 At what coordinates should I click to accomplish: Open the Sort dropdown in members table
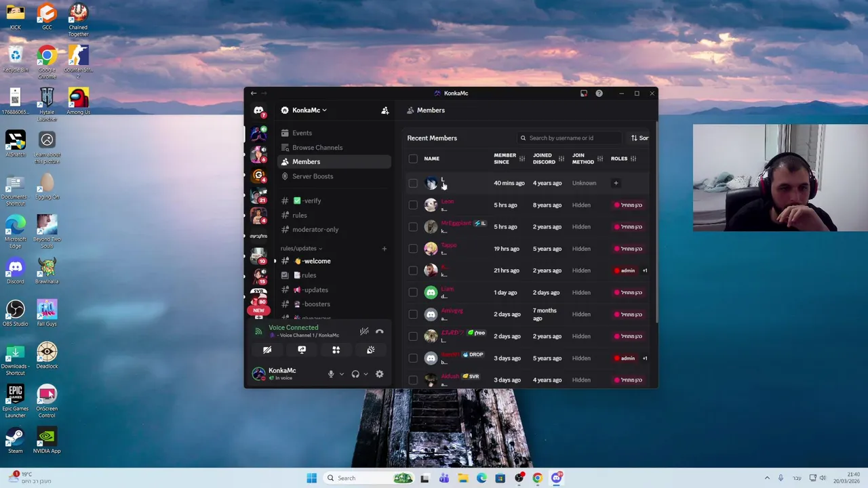640,138
